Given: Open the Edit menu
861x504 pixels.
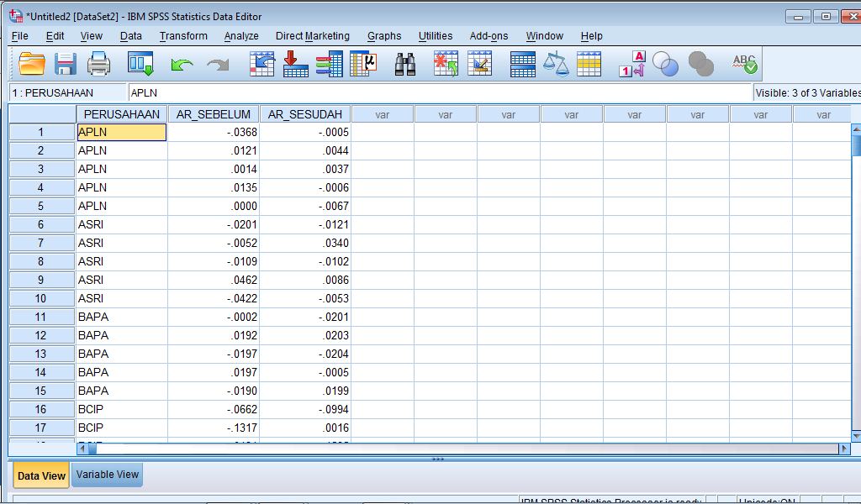Looking at the screenshot, I should tap(55, 36).
